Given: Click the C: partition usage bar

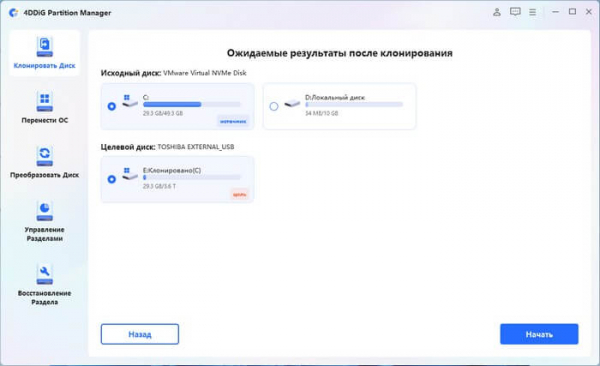Looking at the screenshot, I should (x=192, y=105).
